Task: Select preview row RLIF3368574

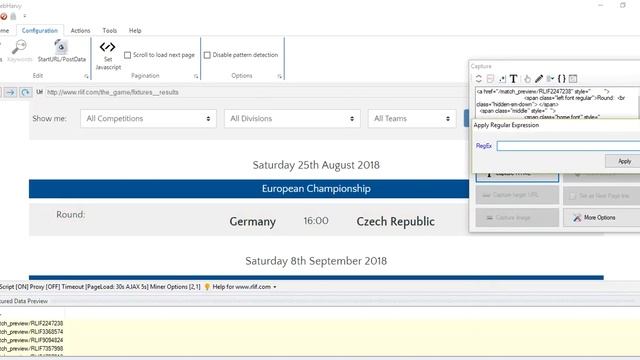Action: [31, 332]
